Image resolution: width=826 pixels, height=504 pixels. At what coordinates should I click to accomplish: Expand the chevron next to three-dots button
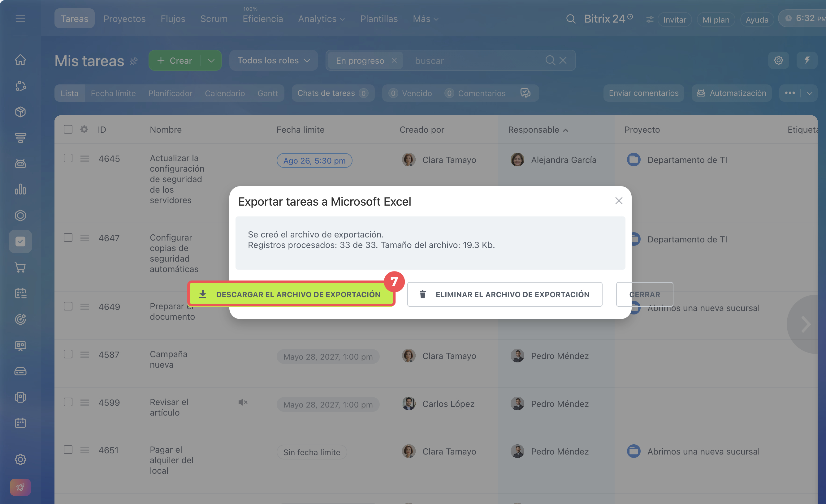click(810, 93)
